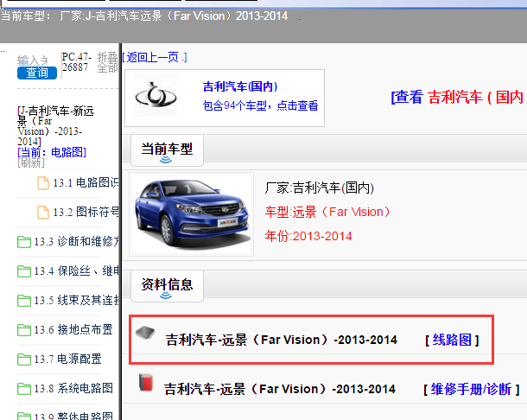Open 吉利汽车(国内) brand link
The width and height of the screenshot is (527, 420).
click(x=240, y=86)
